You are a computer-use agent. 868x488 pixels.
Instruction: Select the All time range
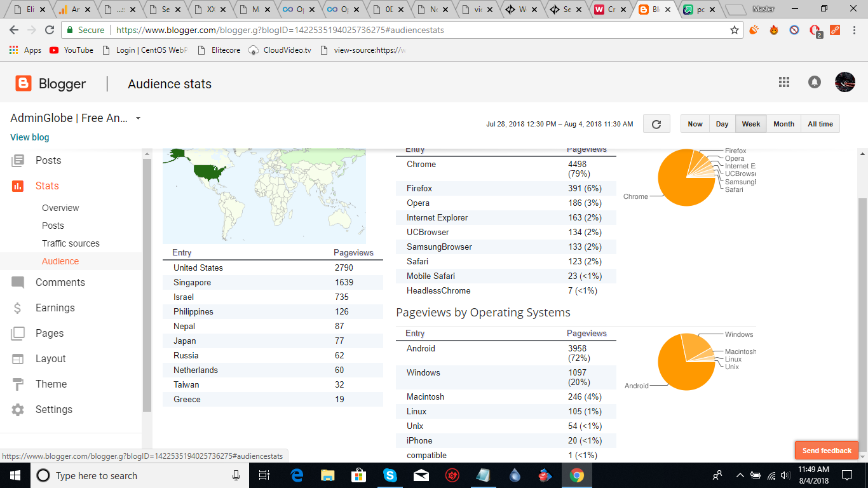[x=820, y=124]
